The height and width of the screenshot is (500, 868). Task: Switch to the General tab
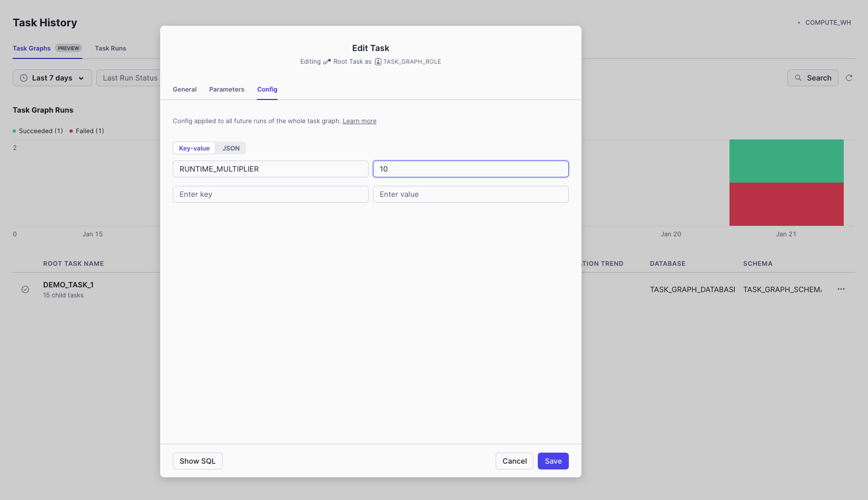click(x=184, y=89)
